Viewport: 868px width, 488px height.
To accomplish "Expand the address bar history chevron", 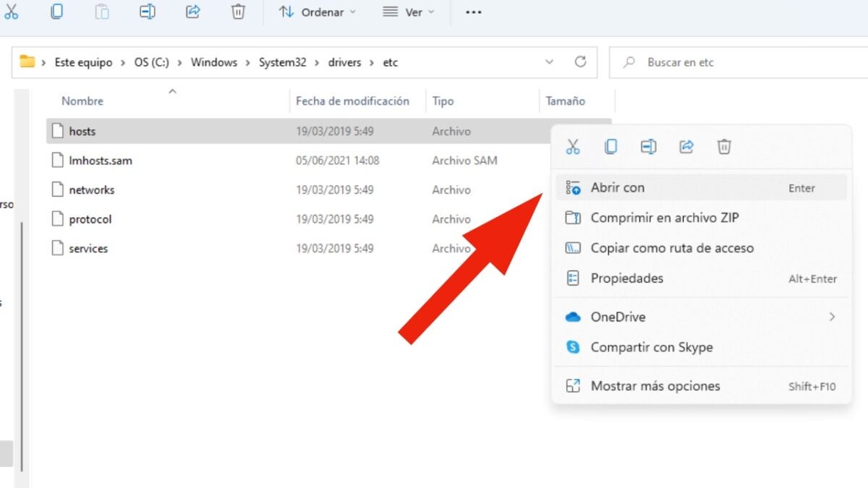I will coord(550,62).
